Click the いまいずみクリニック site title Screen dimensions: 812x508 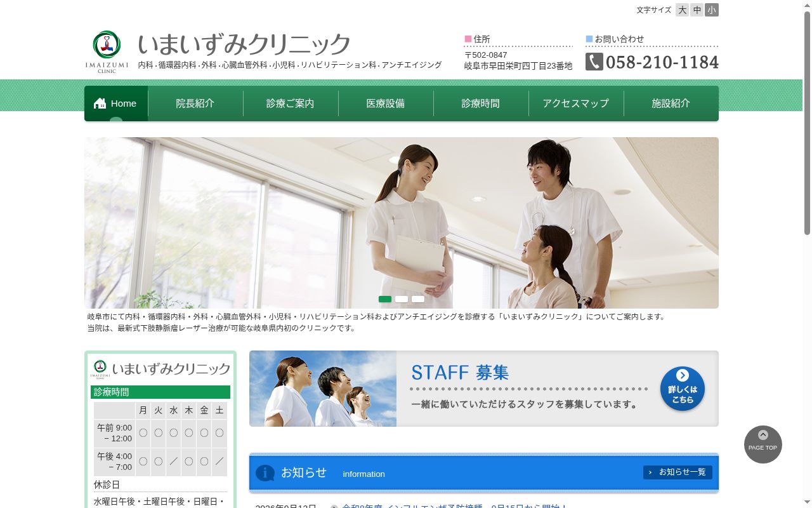point(244,44)
